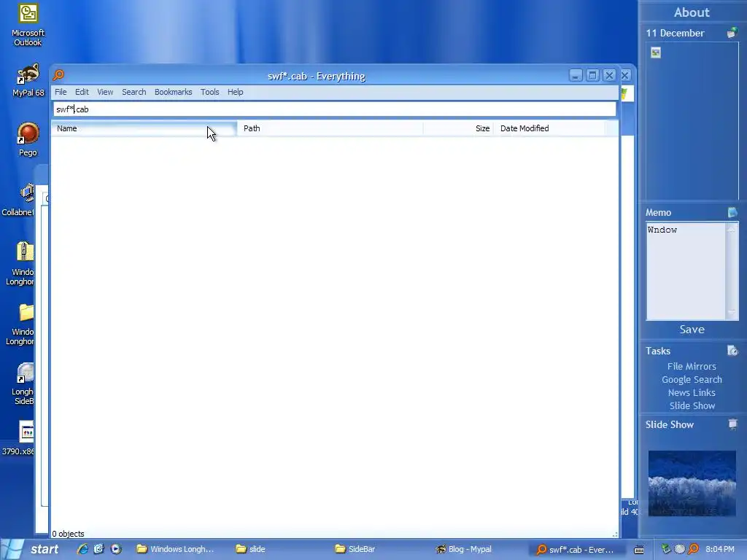
Task: Open the View menu in Everything
Action: click(x=105, y=92)
